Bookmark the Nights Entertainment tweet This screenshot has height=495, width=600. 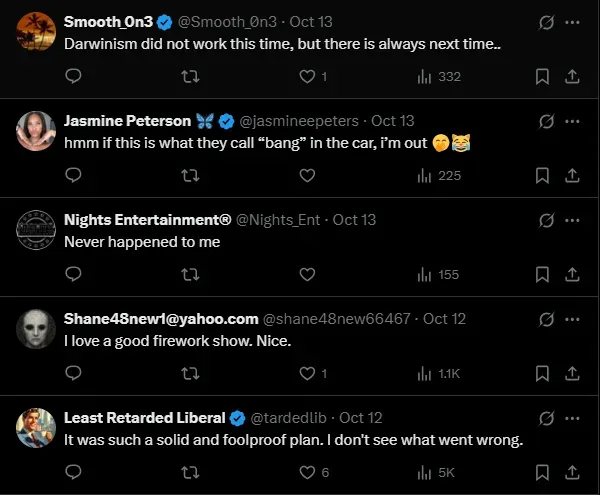click(542, 274)
